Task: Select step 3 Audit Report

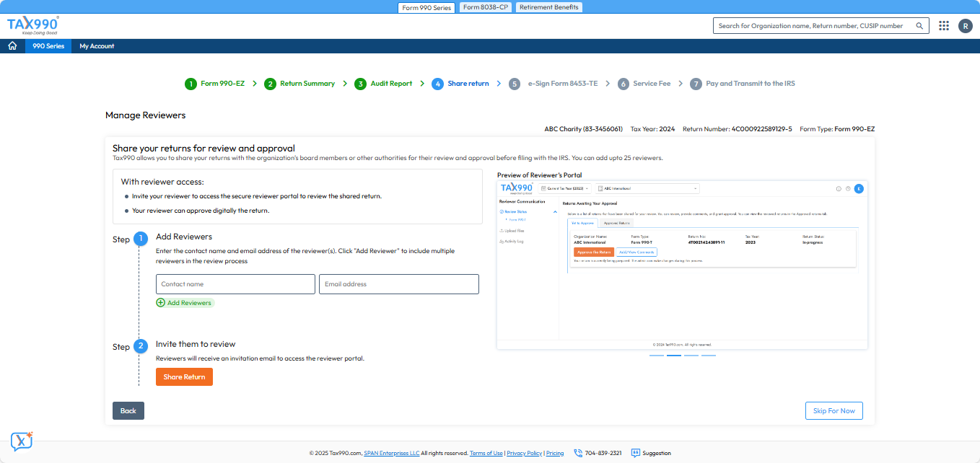Action: (x=383, y=84)
